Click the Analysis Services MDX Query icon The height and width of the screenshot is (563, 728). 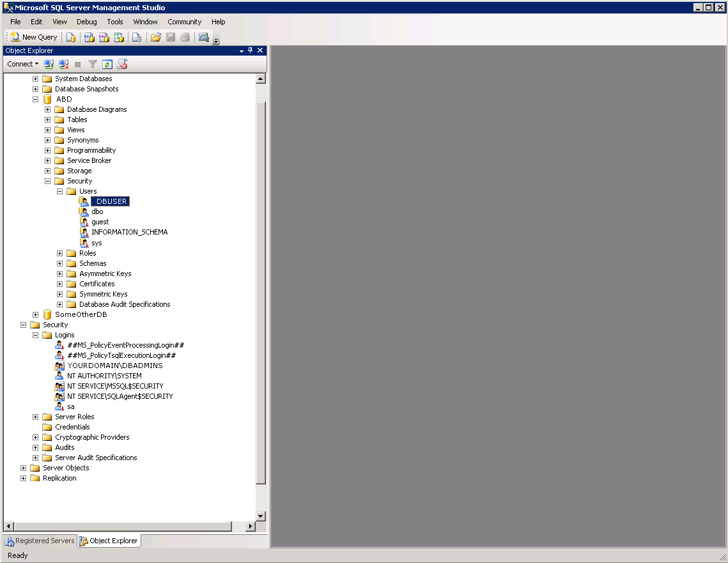pyautogui.click(x=89, y=37)
